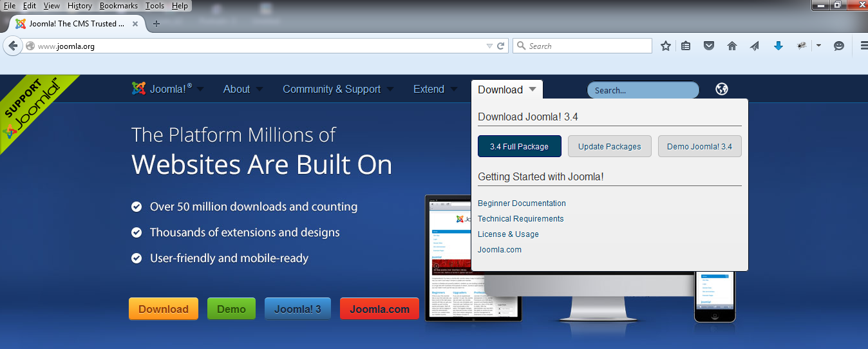The width and height of the screenshot is (868, 349).
Task: Click the Joomla site Search... field
Action: pyautogui.click(x=643, y=90)
